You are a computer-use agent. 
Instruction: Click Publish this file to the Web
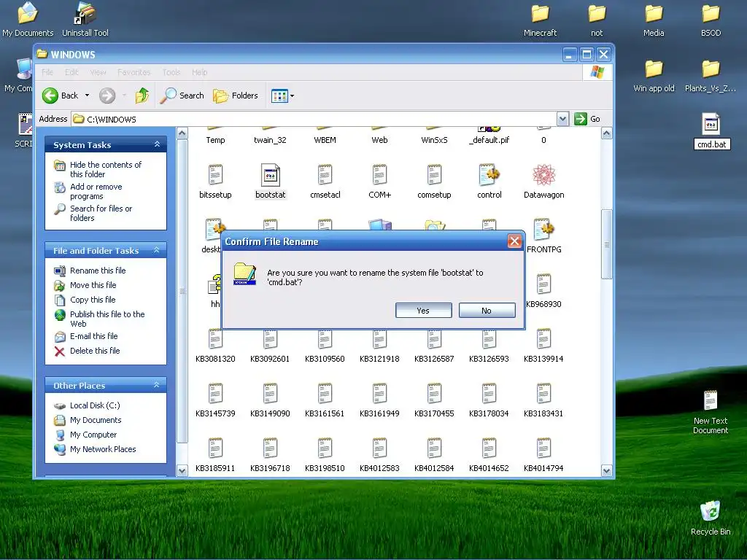[107, 319]
